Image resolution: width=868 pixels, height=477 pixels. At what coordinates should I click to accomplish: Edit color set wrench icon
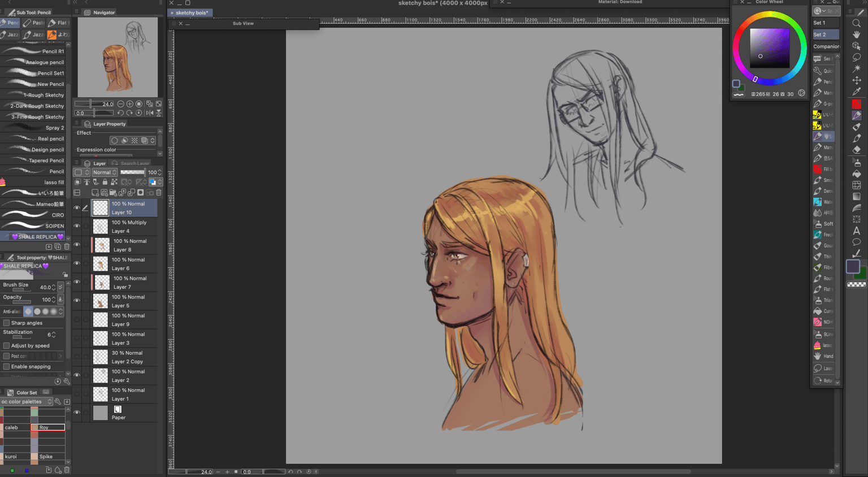click(x=58, y=401)
